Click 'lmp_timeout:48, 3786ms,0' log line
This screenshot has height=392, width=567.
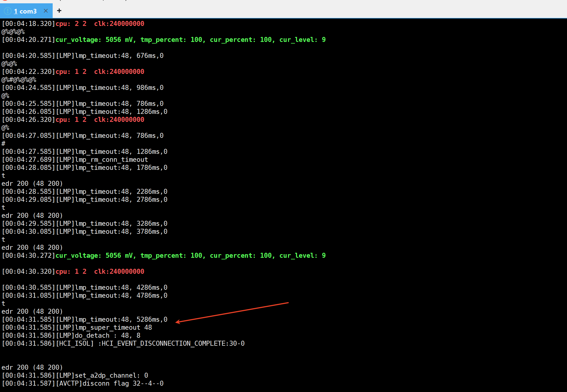point(85,232)
